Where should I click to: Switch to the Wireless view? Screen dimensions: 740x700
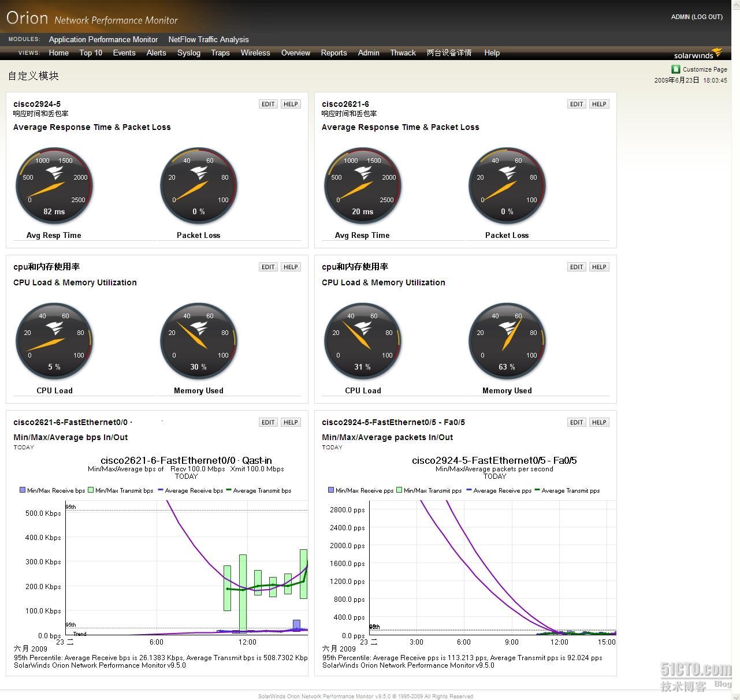pos(255,53)
